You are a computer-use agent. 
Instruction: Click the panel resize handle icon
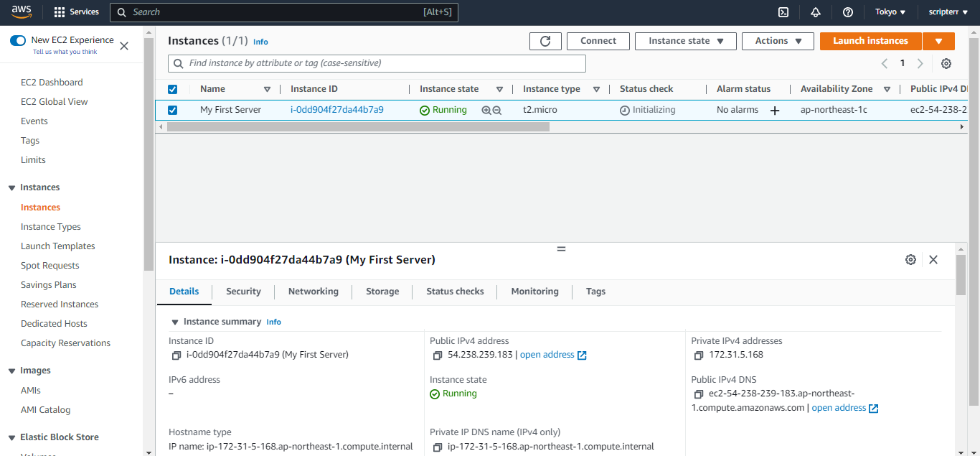point(562,248)
